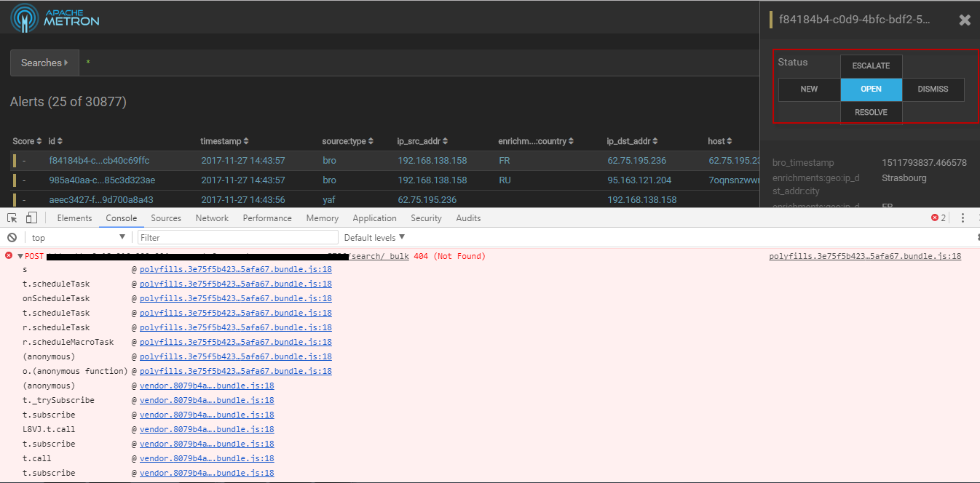
Task: Expand the Searches dropdown
Action: 44,63
